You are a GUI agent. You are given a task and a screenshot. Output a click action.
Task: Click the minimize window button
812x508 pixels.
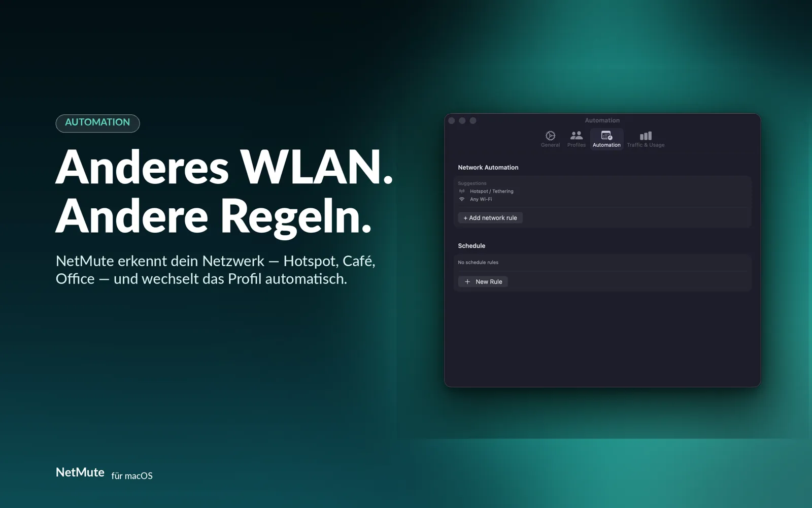(462, 121)
